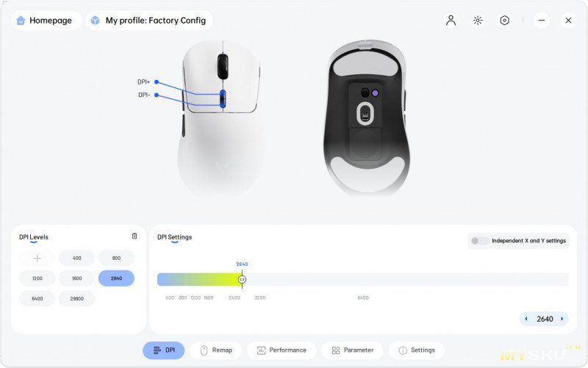Screen dimensions: 588x368
Task: Click the brightness theme icon
Action: click(477, 21)
